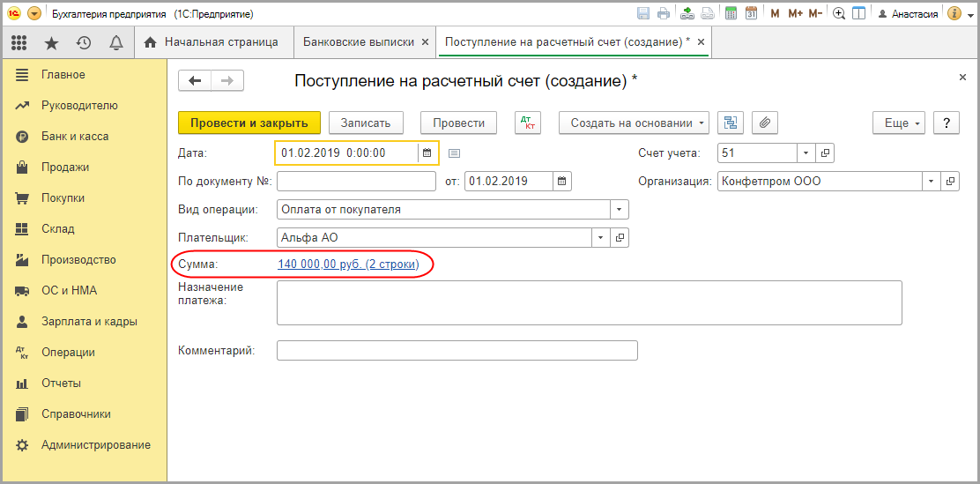
Task: Open the sections grid menu icon
Action: tap(19, 42)
